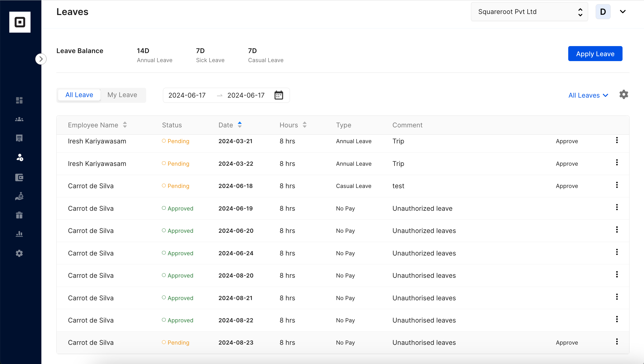644x364 pixels.
Task: Open the hand-with-coin loans icon in sidebar
Action: coord(19,196)
